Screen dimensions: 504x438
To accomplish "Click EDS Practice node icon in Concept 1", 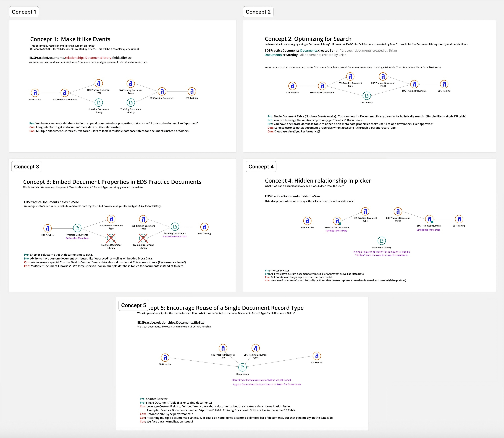I will point(35,93).
